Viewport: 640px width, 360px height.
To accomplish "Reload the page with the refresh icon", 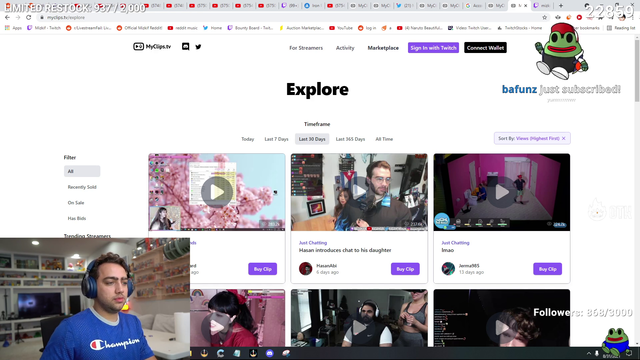I will pos(29,18).
